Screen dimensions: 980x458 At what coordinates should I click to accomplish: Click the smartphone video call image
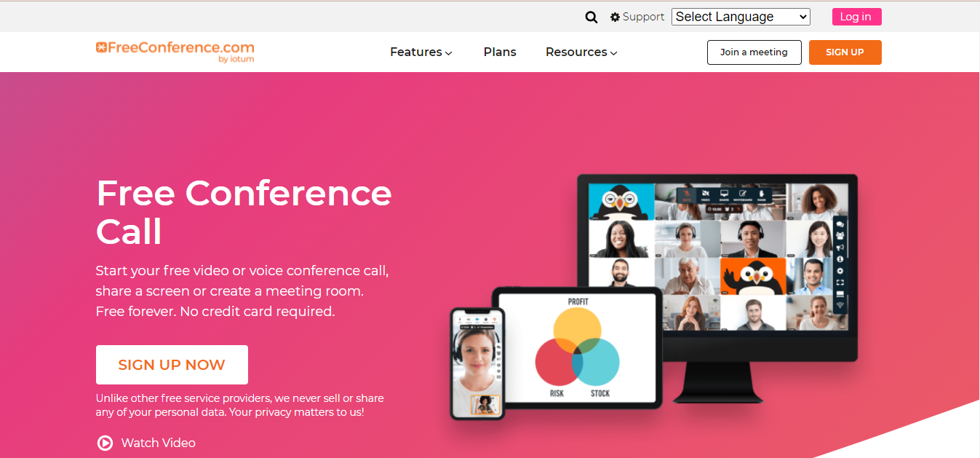pos(477,364)
